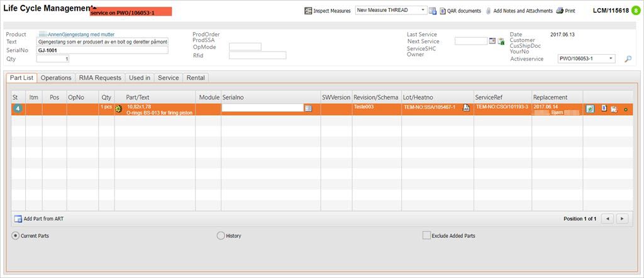Click the green badge showing 8
This screenshot has height=278, width=644.
coord(636,11)
